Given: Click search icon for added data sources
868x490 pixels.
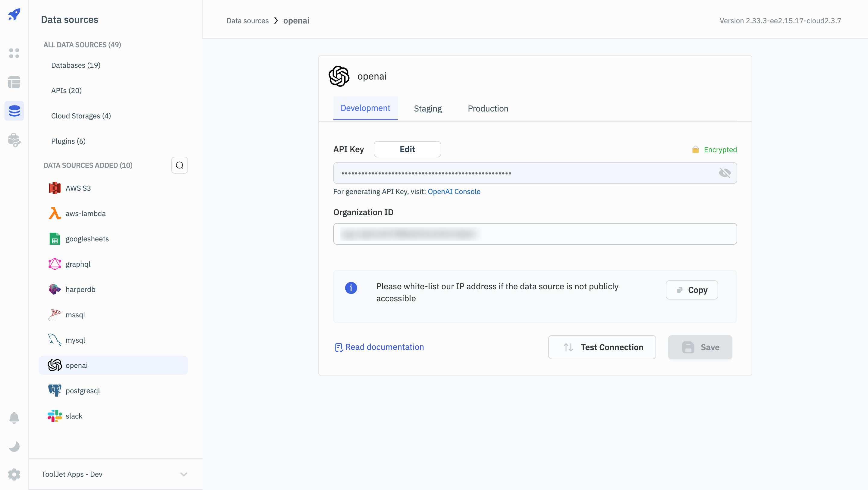Looking at the screenshot, I should [x=180, y=165].
